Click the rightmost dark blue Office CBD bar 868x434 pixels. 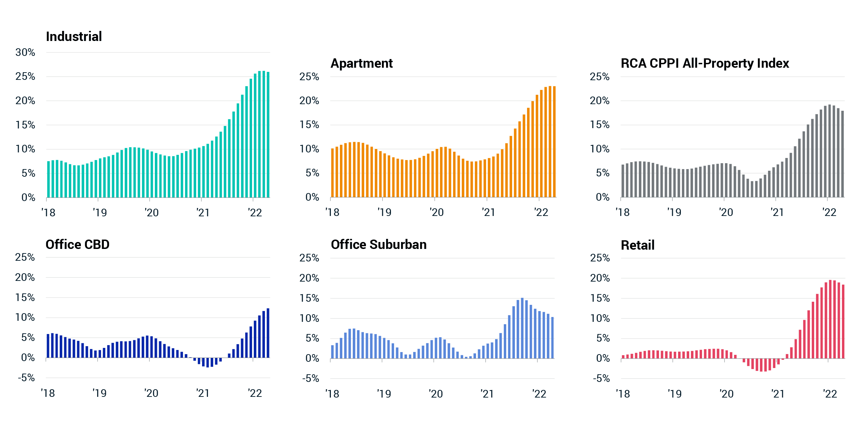[268, 333]
